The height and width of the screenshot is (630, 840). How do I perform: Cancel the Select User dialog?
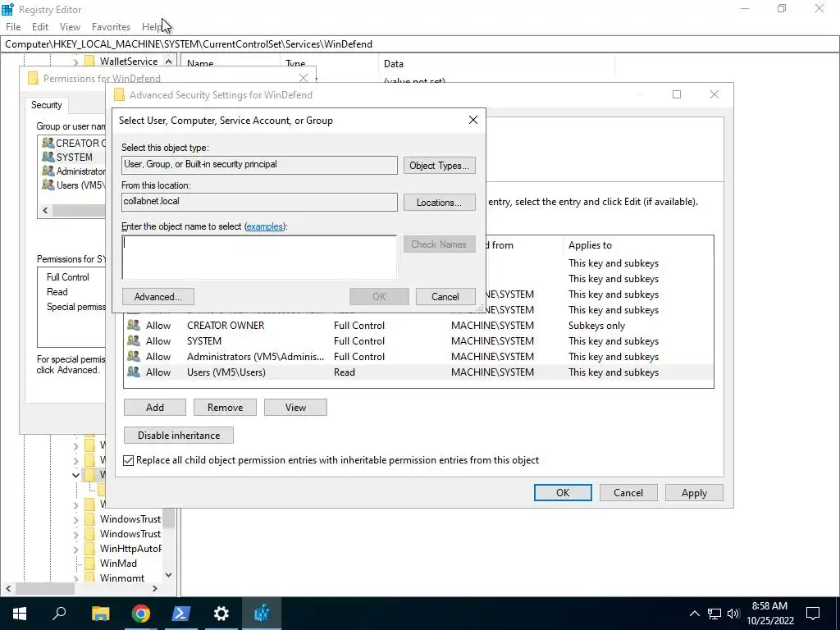click(x=445, y=297)
